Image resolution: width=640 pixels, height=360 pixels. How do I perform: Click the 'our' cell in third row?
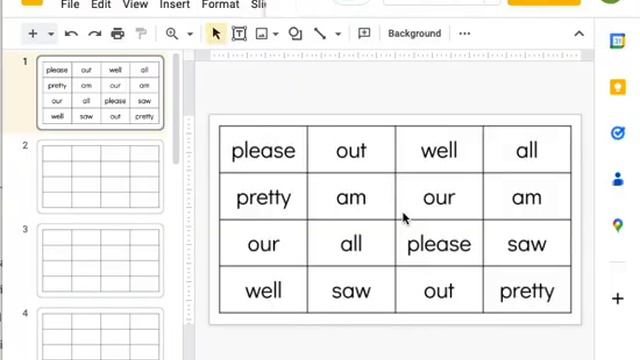pos(264,243)
